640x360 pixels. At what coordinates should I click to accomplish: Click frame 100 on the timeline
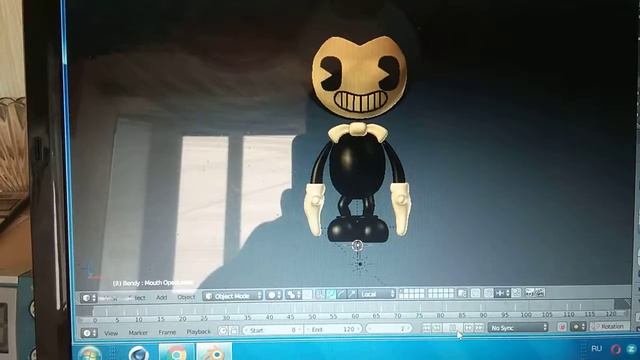[526, 315]
